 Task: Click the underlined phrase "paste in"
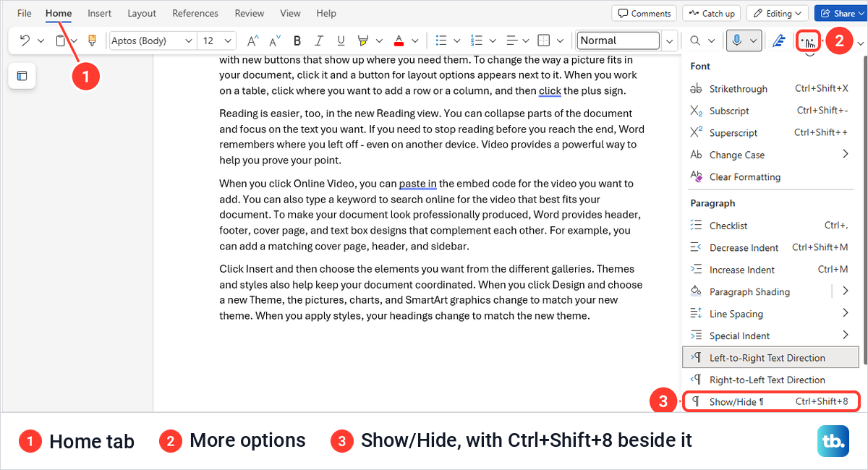417,184
